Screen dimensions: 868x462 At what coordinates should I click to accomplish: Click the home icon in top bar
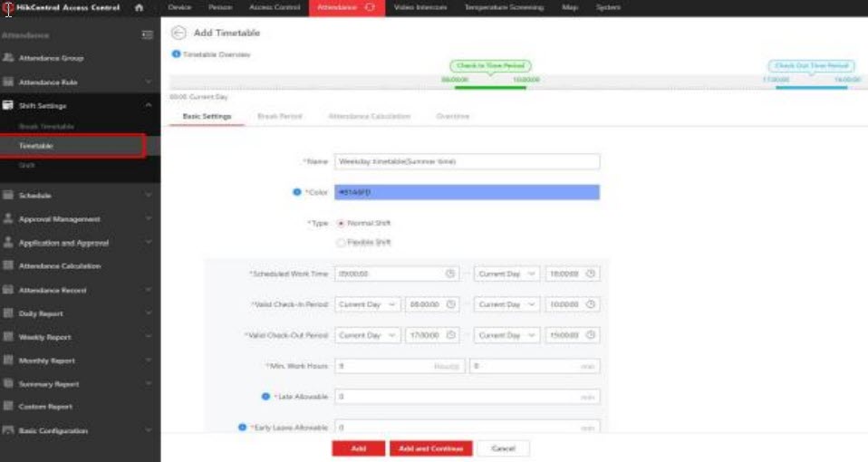coord(139,7)
